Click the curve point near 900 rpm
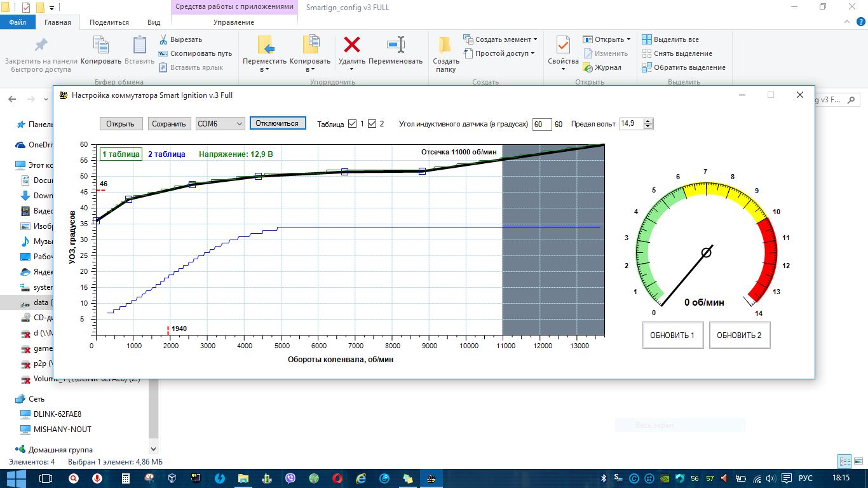This screenshot has height=488, width=868. [129, 199]
